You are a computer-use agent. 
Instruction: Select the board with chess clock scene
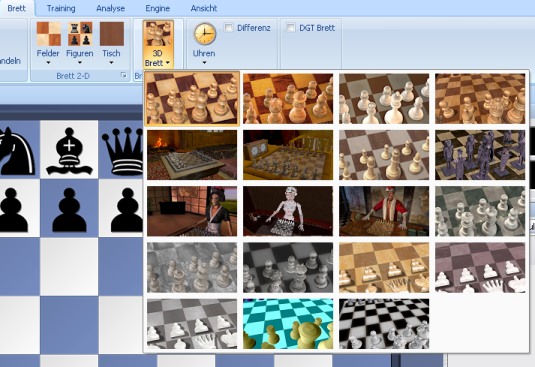tap(288, 155)
